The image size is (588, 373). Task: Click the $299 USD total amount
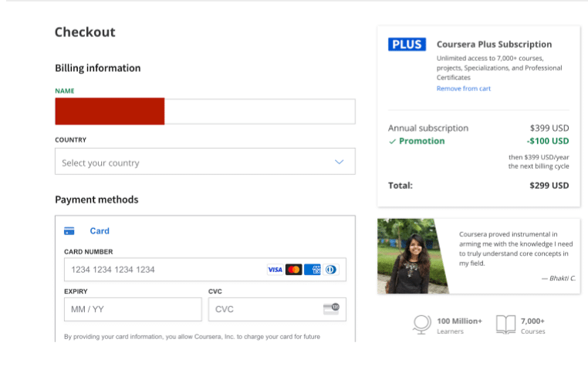point(549,186)
